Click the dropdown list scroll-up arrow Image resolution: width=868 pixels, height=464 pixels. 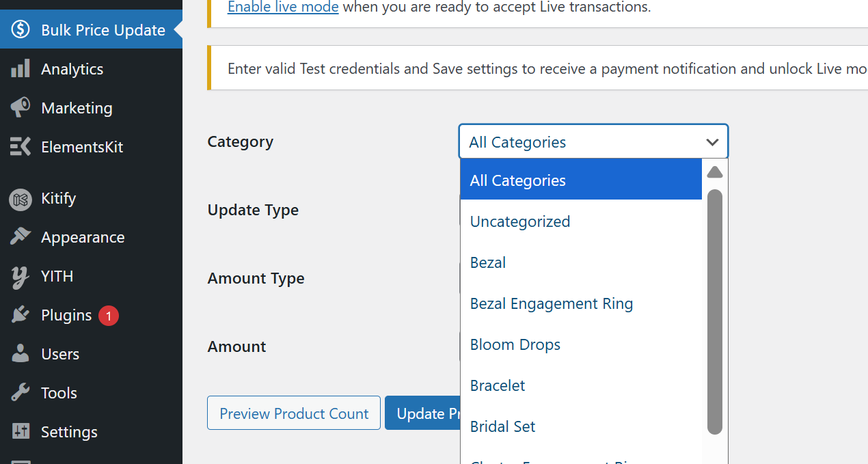pos(715,172)
